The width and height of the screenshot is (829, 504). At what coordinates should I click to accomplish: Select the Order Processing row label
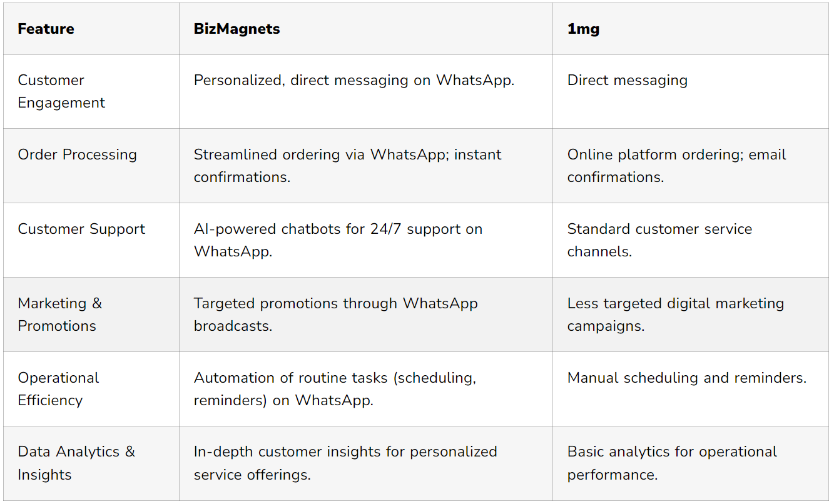point(77,154)
